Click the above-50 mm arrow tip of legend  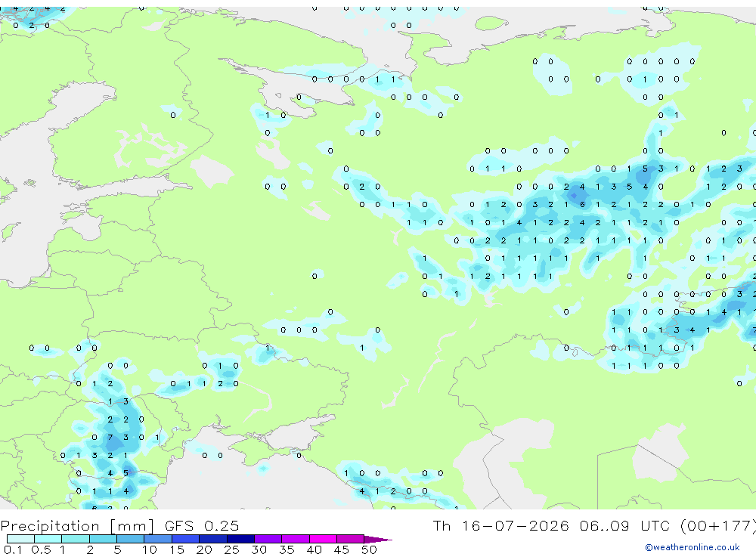pyautogui.click(x=377, y=540)
